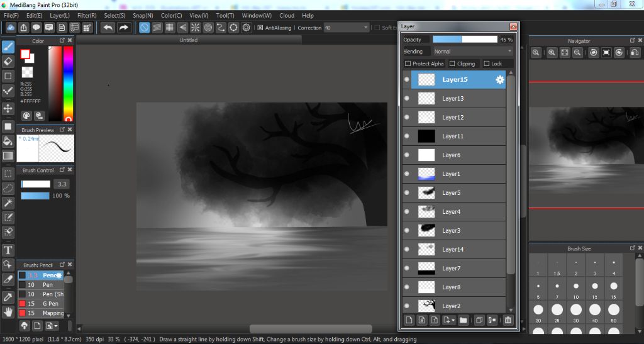Open Correction value dropdown
The width and height of the screenshot is (644, 344).
pyautogui.click(x=347, y=28)
